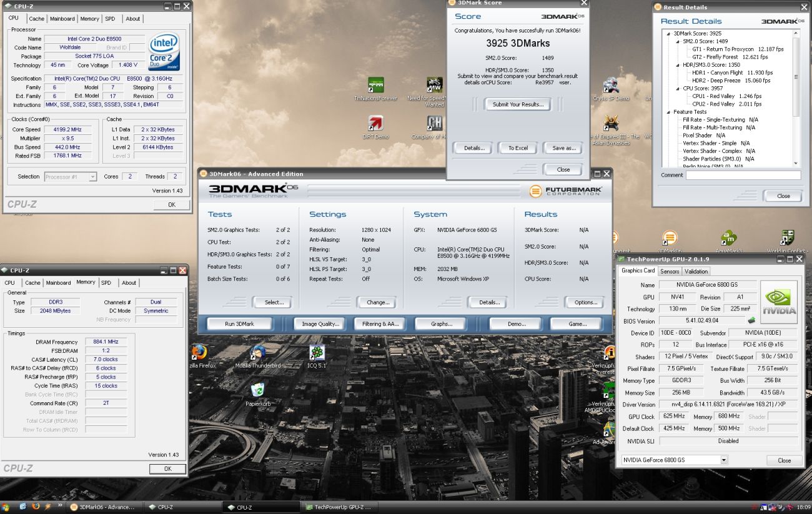
Task: Click Close button in GPU-Z window
Action: point(784,460)
